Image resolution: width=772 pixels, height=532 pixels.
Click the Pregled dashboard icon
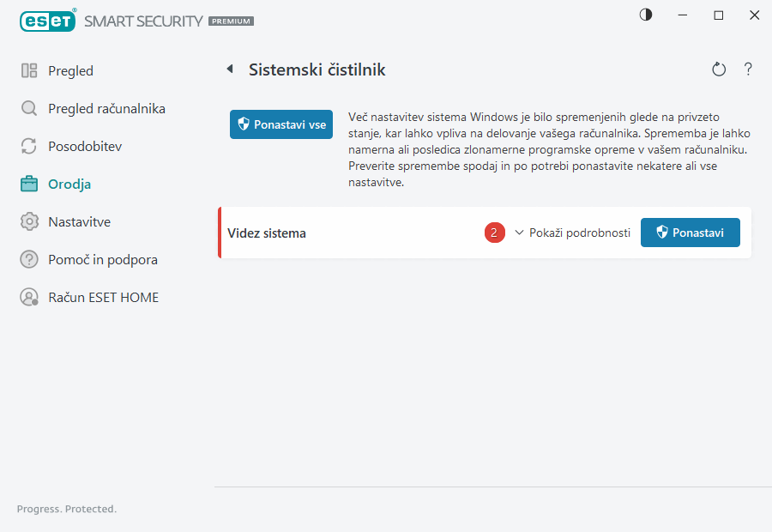coord(29,71)
